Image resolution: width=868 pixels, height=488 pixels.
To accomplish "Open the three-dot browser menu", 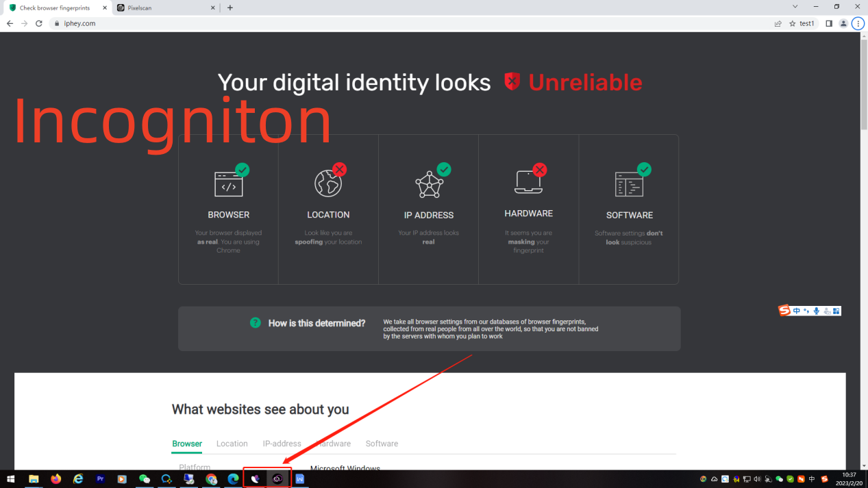I will [x=858, y=23].
